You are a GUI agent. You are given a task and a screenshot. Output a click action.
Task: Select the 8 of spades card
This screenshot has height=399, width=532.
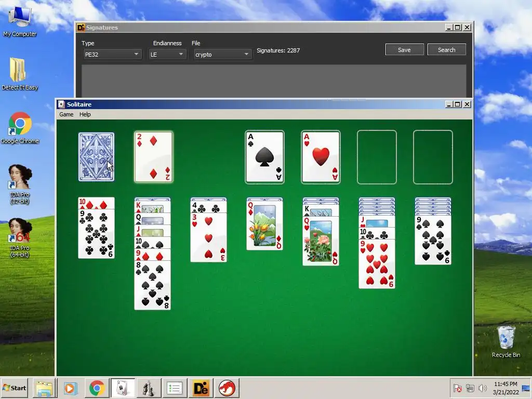click(x=152, y=285)
